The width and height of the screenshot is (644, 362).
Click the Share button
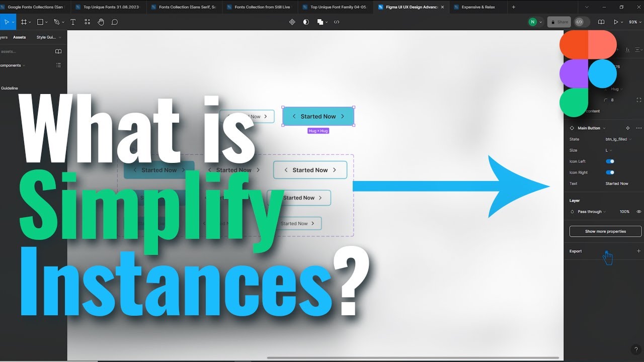click(x=558, y=22)
